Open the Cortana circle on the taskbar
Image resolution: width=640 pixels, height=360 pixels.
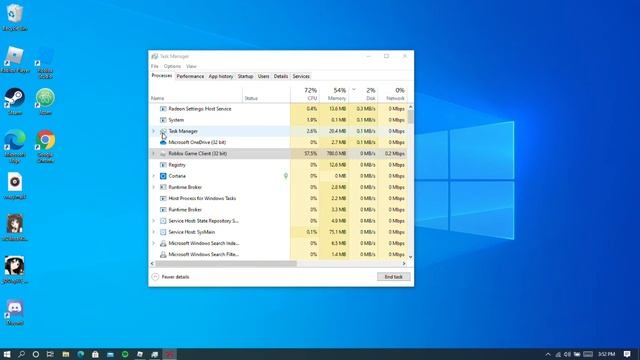tap(36, 354)
